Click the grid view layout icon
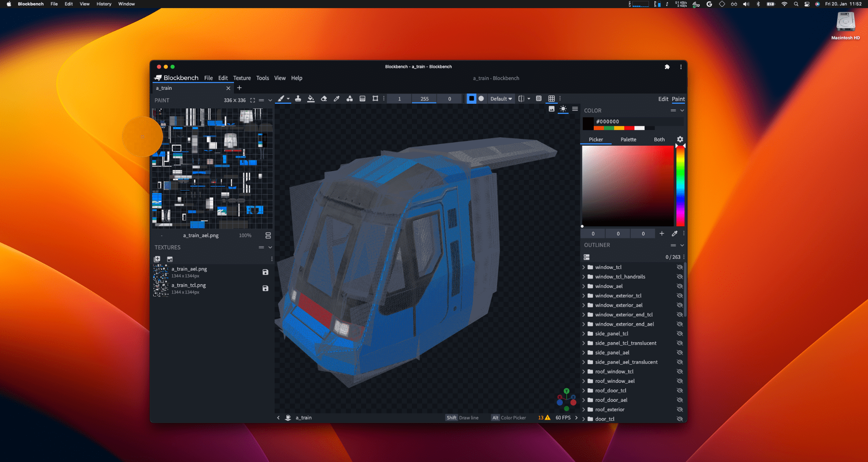This screenshot has height=462, width=868. pos(551,98)
